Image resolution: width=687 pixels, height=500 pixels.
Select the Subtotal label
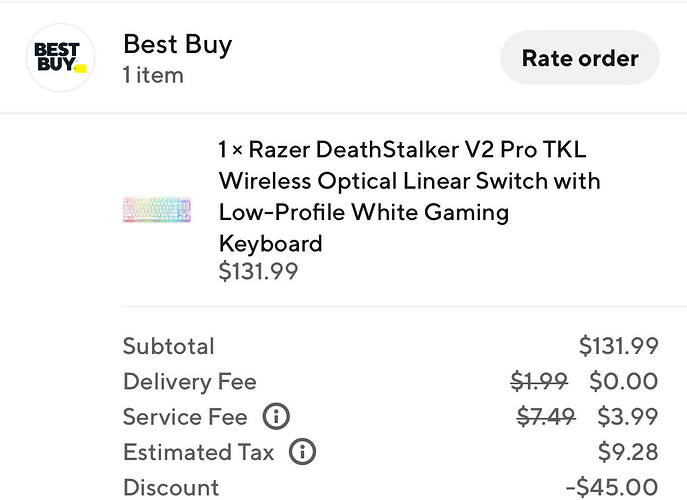(x=168, y=346)
